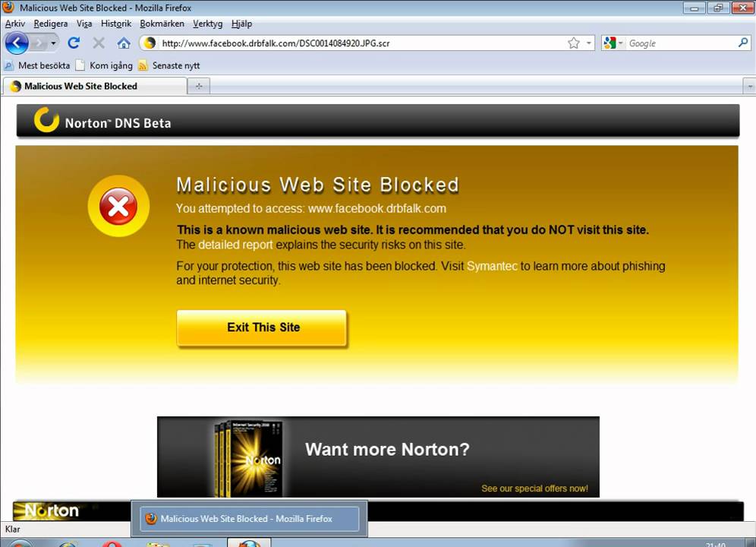Open the Bokmärken menu

[162, 24]
